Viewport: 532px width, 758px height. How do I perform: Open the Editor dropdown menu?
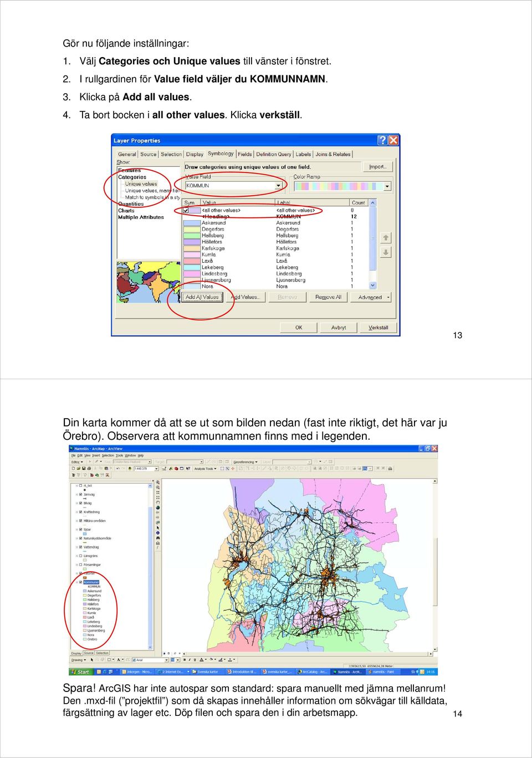(x=77, y=462)
